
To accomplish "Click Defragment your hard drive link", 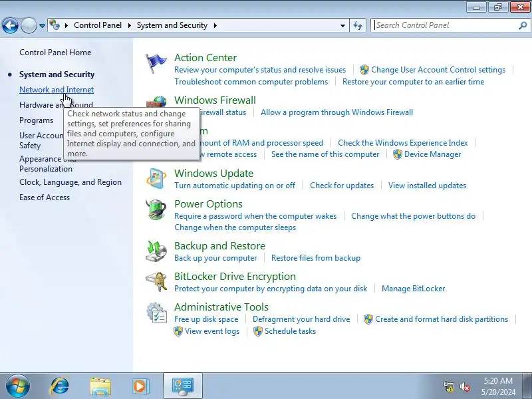I will tap(301, 319).
